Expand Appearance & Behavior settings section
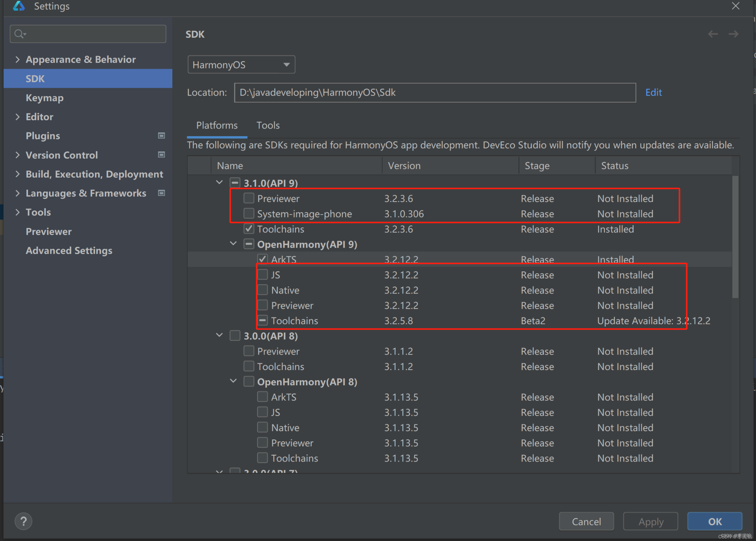 click(x=18, y=60)
